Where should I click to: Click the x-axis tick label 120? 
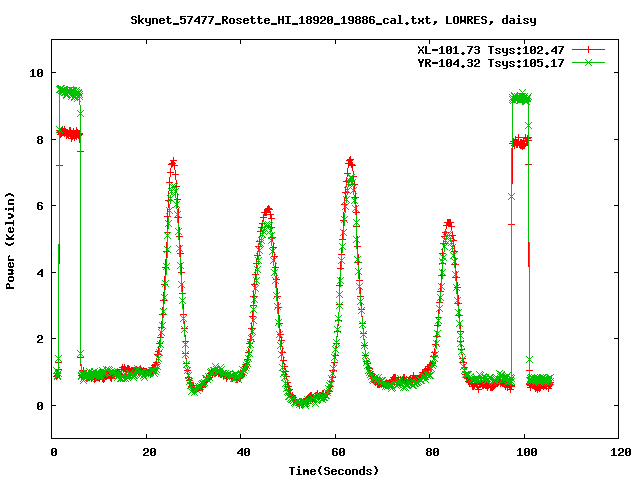point(621,452)
